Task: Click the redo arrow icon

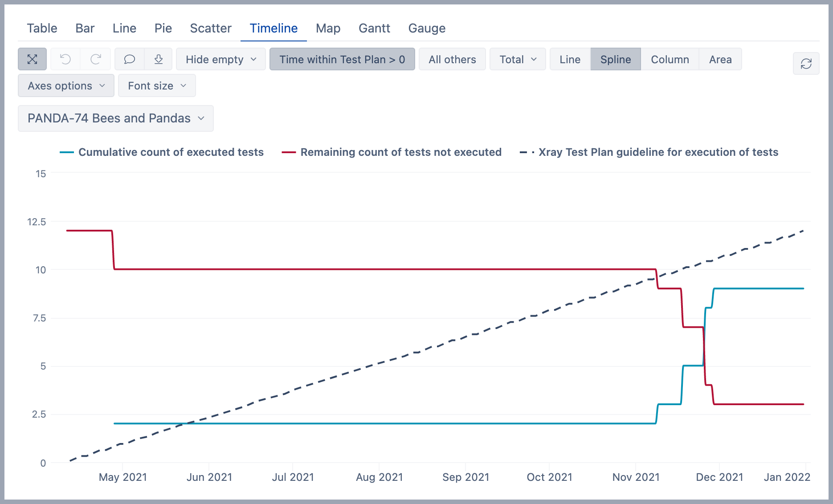Action: 95,59
